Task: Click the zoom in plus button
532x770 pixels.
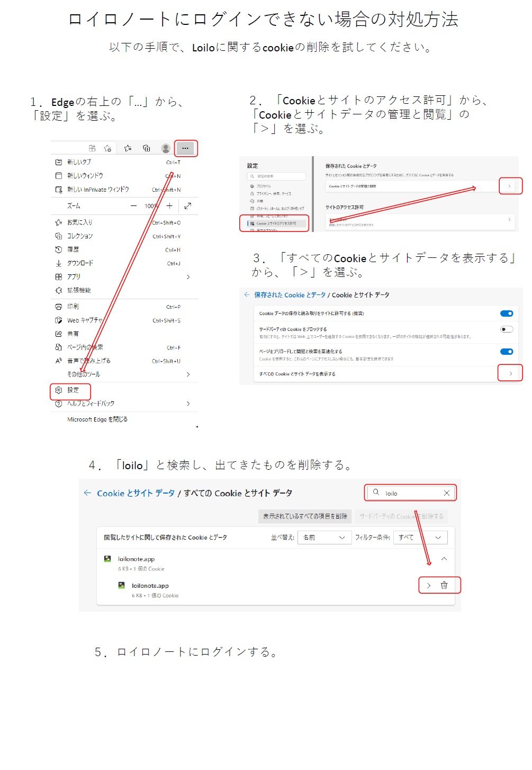Action: pos(169,206)
